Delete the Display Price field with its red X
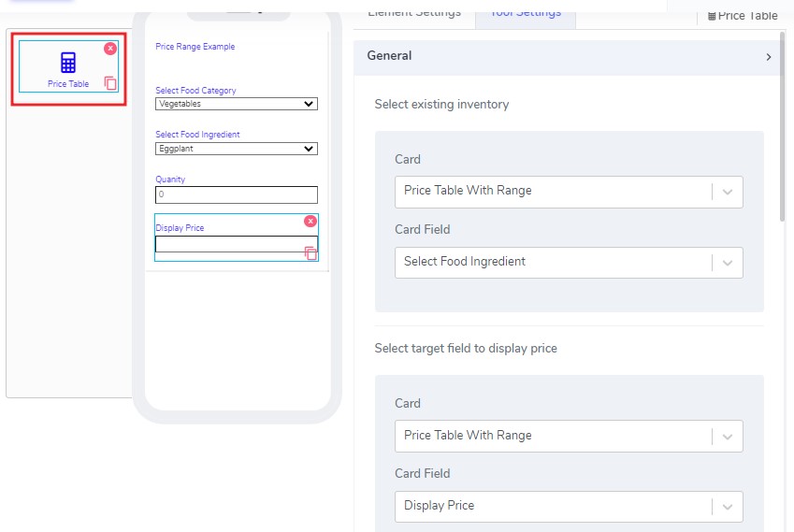This screenshot has width=794, height=532. click(x=310, y=221)
